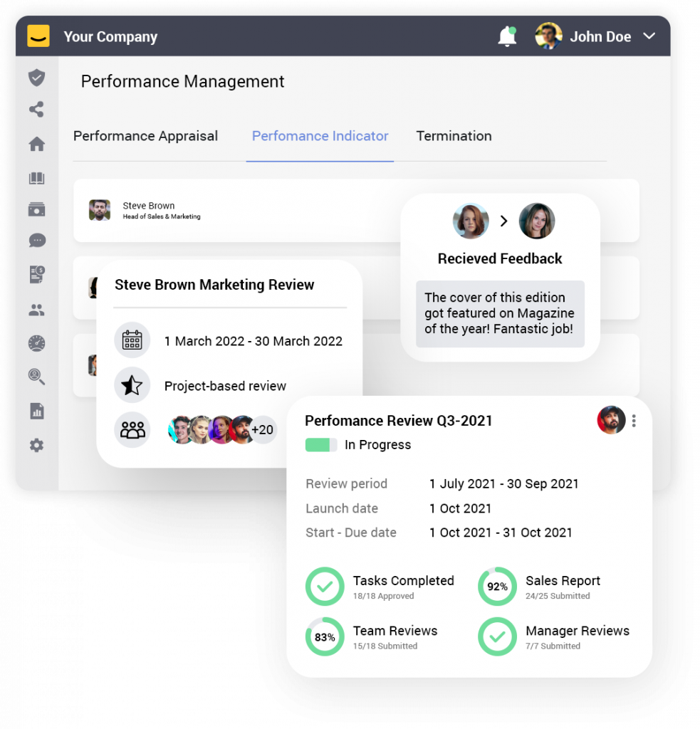The height and width of the screenshot is (729, 700).
Task: Open three-dot menu on Performance Review card
Action: tap(634, 421)
